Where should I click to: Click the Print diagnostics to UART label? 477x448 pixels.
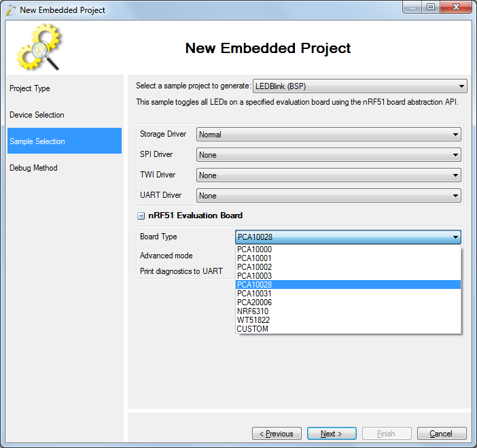pos(181,271)
